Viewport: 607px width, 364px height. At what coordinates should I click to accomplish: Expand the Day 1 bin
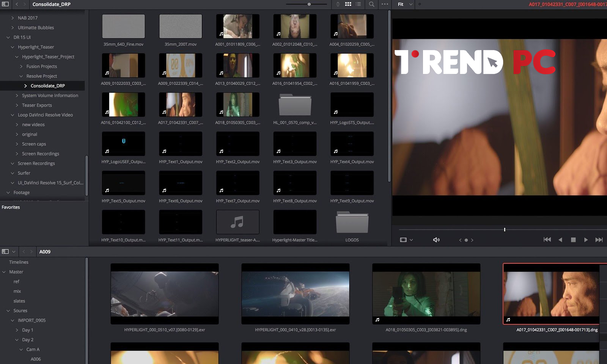(17, 330)
